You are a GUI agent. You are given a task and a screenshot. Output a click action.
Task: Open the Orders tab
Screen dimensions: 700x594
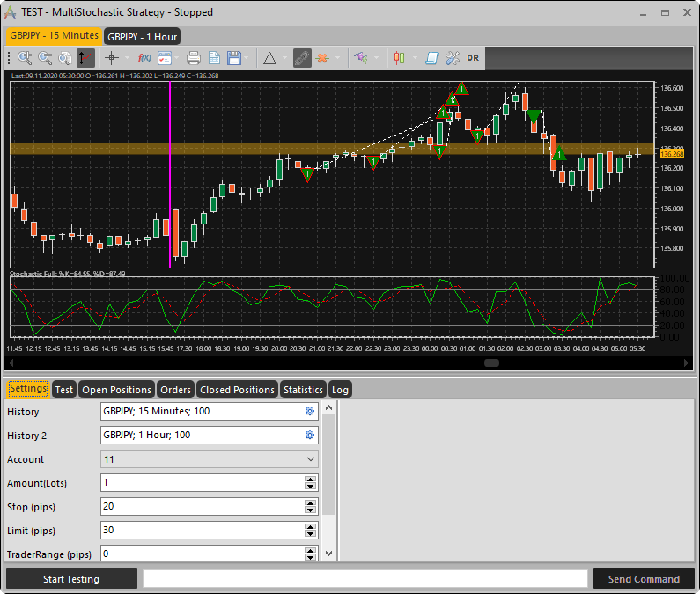tap(175, 390)
